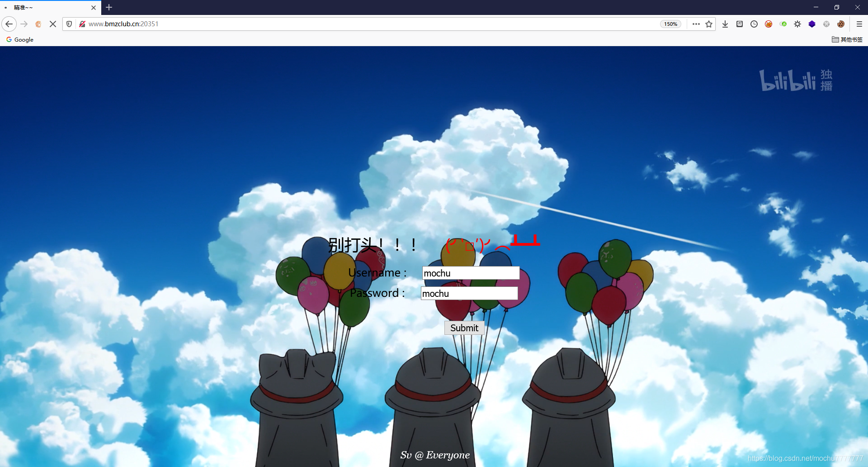868x467 pixels.
Task: Open the cookie extension icon
Action: click(x=841, y=24)
